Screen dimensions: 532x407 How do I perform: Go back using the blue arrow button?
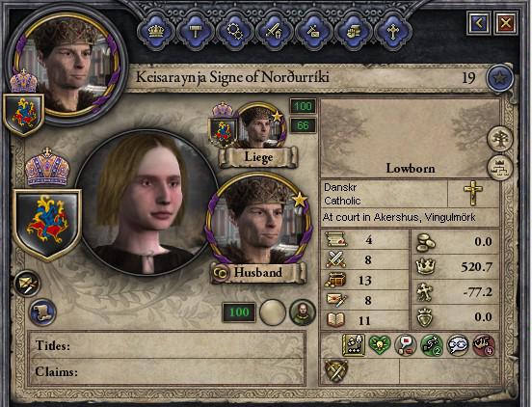tap(478, 23)
